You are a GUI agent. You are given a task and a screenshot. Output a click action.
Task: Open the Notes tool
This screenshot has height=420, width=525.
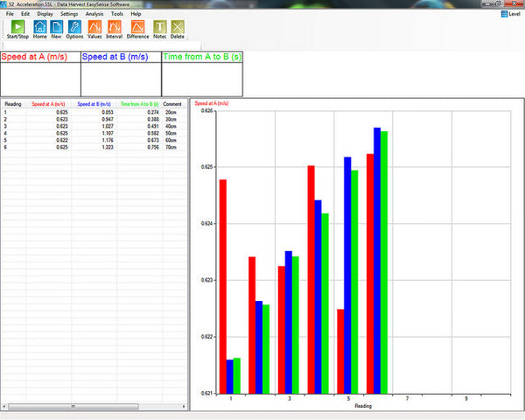pos(160,27)
